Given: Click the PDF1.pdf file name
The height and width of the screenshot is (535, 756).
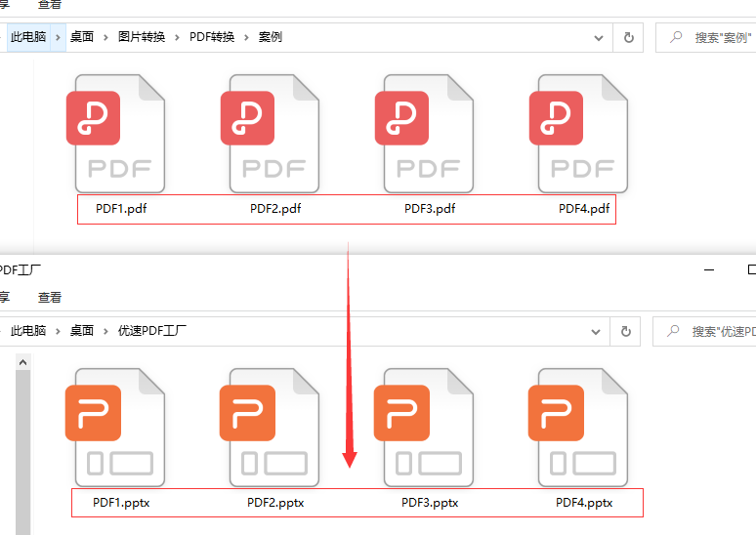Looking at the screenshot, I should coord(121,209).
